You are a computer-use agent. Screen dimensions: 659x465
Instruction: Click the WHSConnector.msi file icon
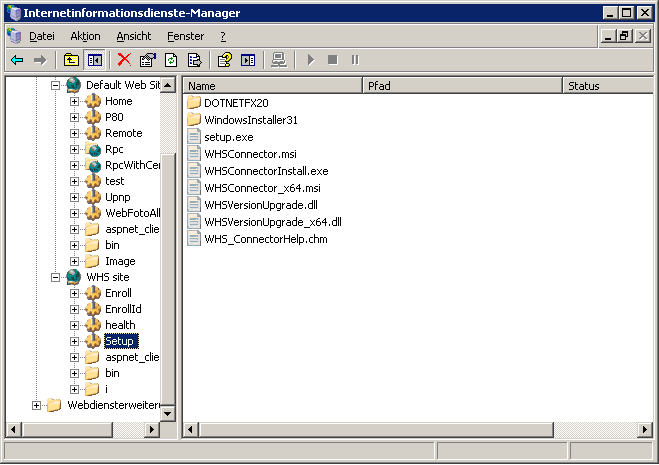[x=194, y=154]
